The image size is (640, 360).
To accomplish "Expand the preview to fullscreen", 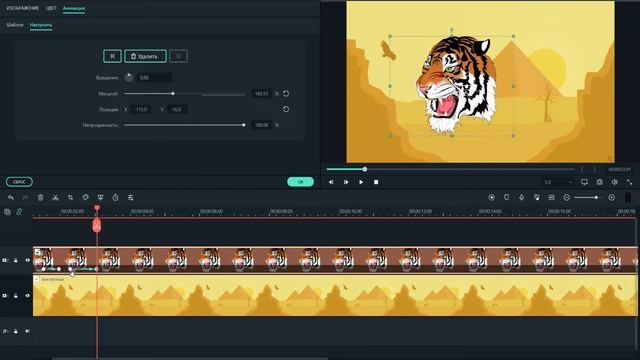I will pyautogui.click(x=629, y=182).
